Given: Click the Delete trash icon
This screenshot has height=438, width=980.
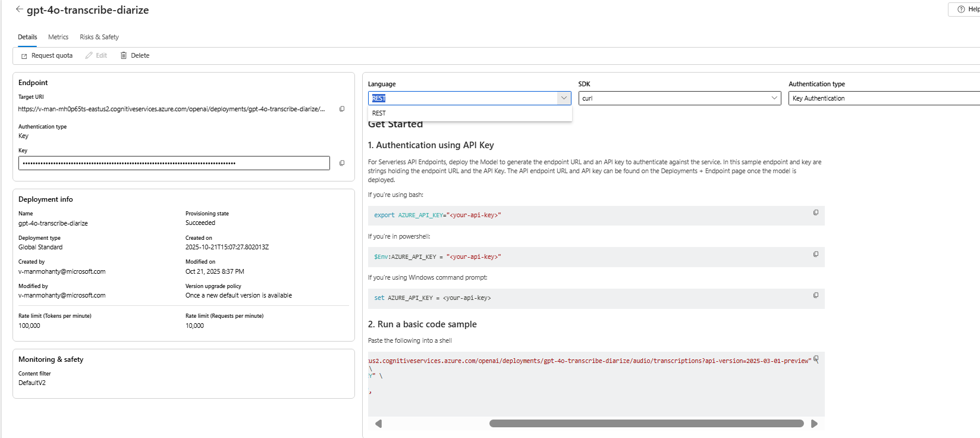Looking at the screenshot, I should tap(124, 55).
